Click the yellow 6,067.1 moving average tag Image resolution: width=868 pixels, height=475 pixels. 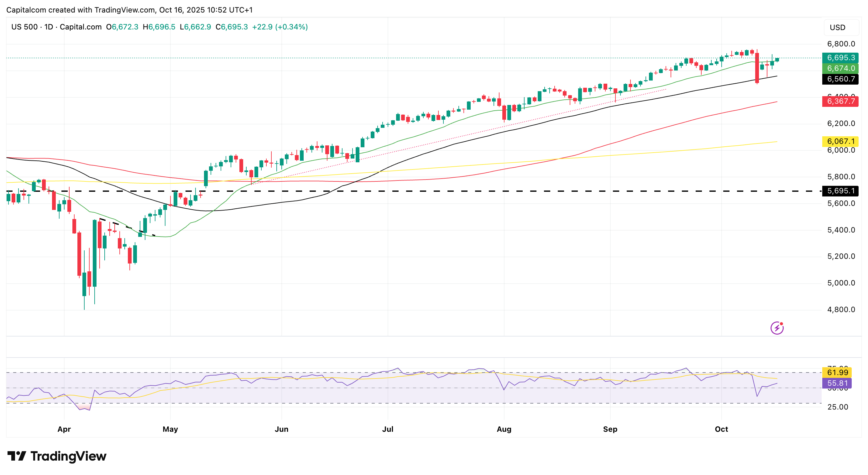(x=840, y=142)
